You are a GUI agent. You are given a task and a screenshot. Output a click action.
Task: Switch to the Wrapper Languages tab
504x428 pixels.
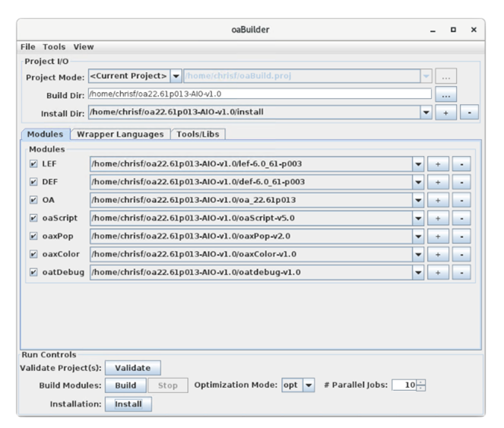[120, 135]
